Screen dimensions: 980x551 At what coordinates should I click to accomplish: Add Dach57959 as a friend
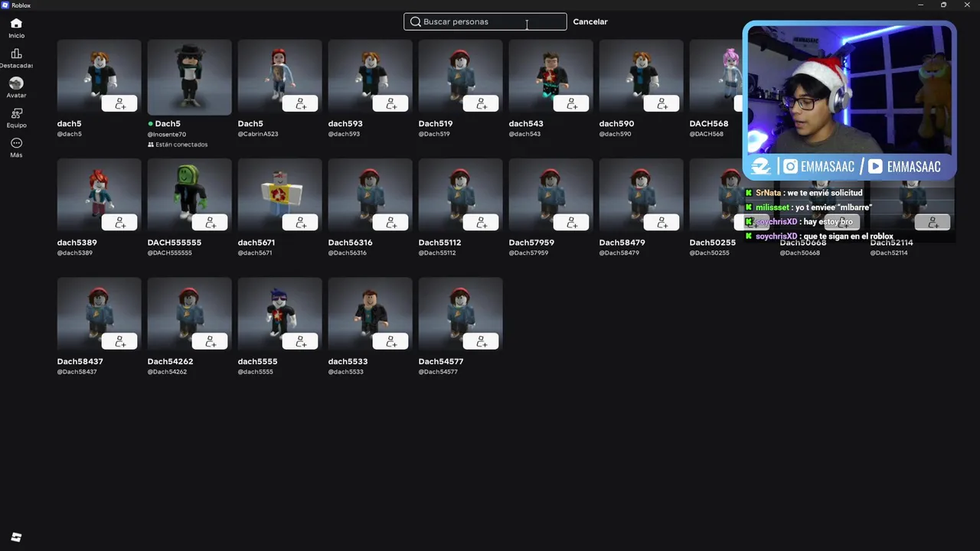571,223
